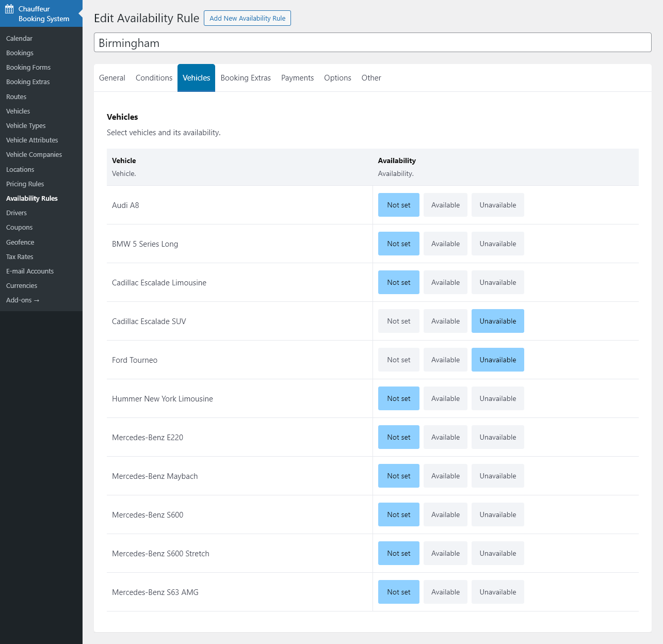Open Add-ons in the sidebar
663x644 pixels.
pos(23,300)
